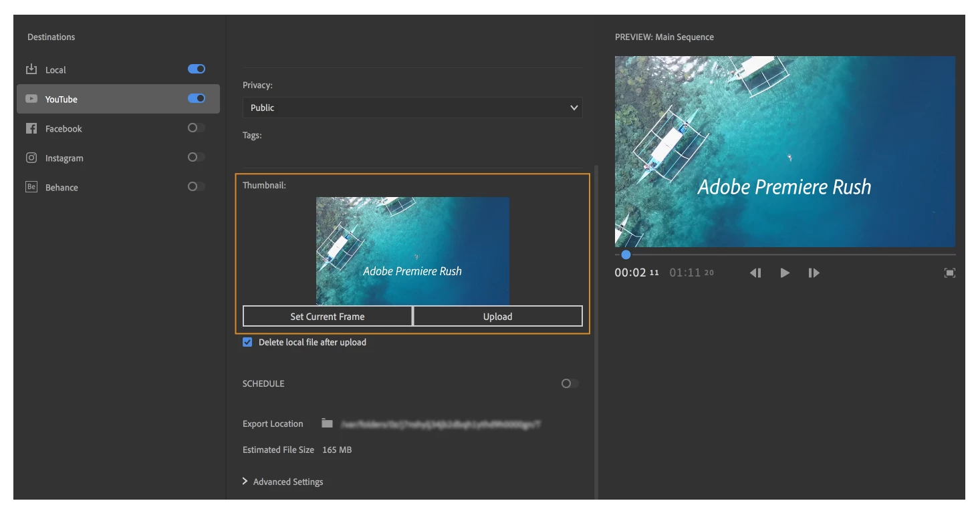
Task: Select the Behance destination
Action: pos(118,187)
